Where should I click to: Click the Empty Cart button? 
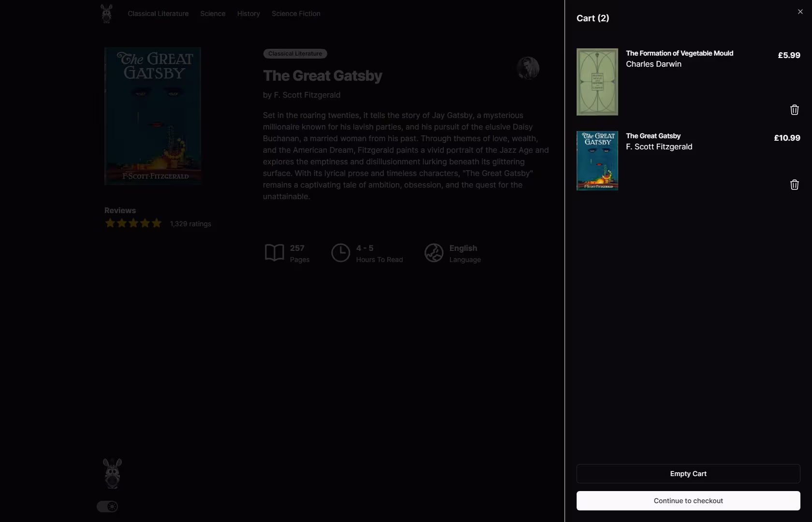click(688, 474)
